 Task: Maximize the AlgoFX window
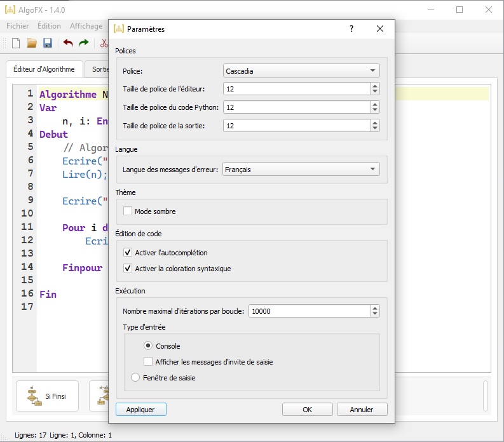tap(460, 10)
